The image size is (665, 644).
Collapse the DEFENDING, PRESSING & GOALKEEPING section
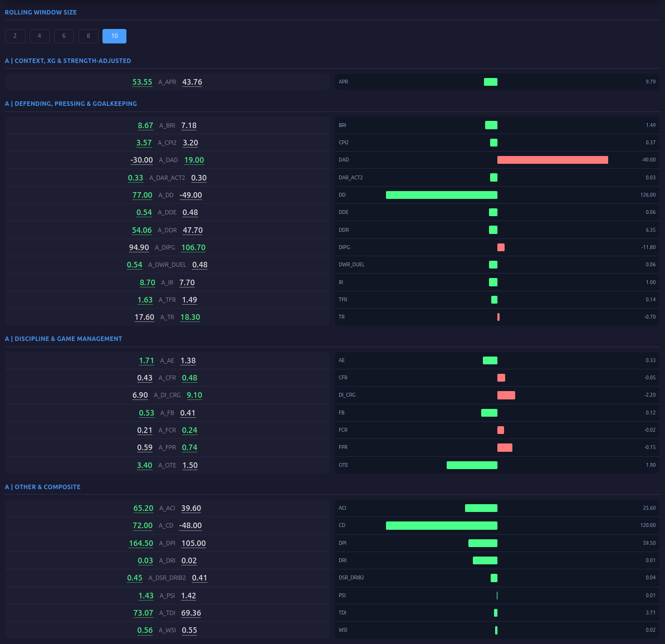71,103
